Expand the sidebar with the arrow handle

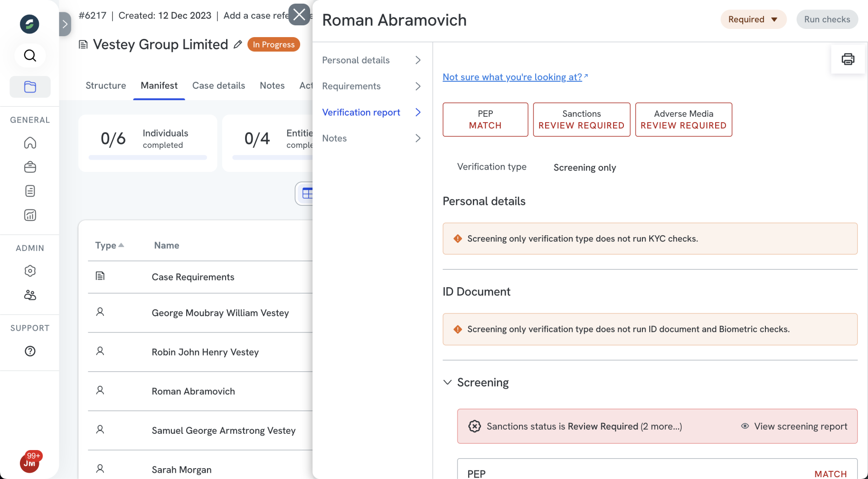click(x=65, y=24)
